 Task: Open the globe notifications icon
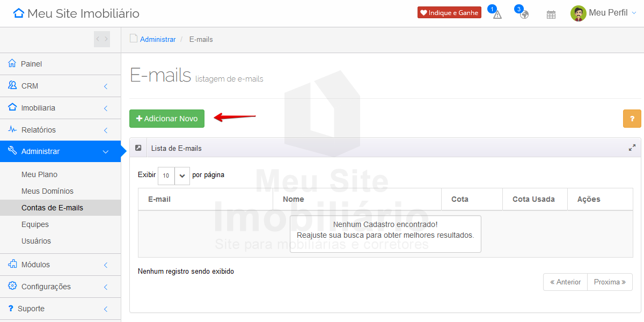(524, 14)
